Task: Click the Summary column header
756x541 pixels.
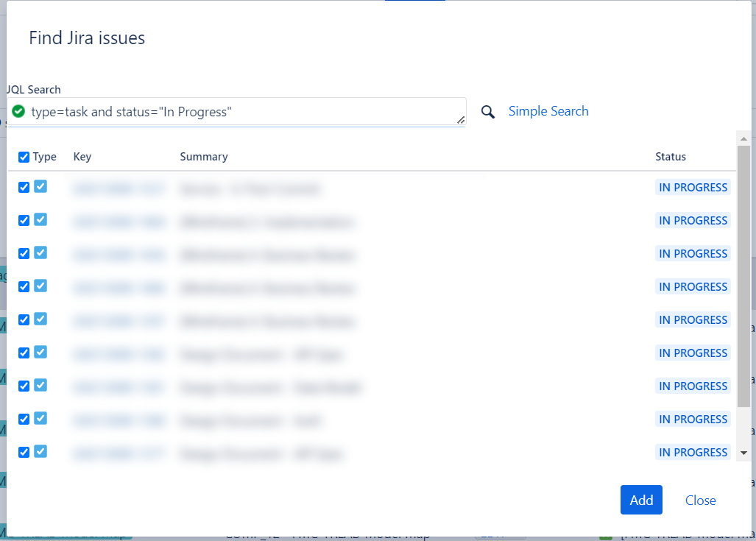Action: (x=204, y=156)
